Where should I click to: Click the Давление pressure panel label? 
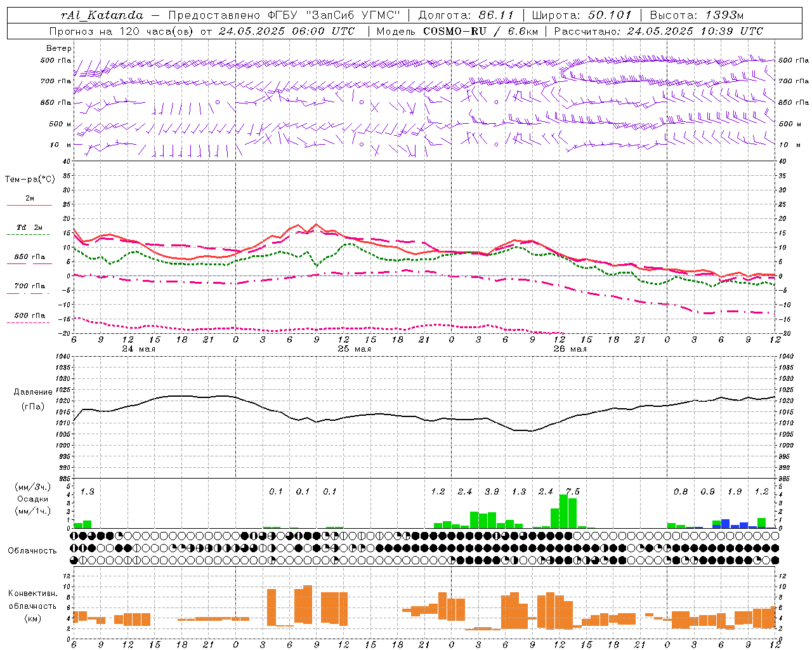pos(32,392)
